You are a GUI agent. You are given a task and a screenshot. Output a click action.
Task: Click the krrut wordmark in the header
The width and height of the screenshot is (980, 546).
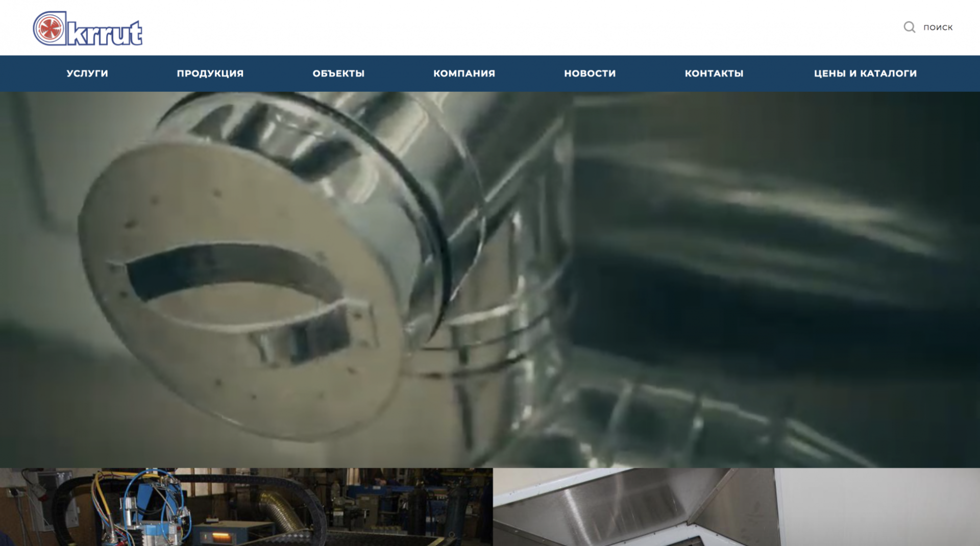click(105, 34)
